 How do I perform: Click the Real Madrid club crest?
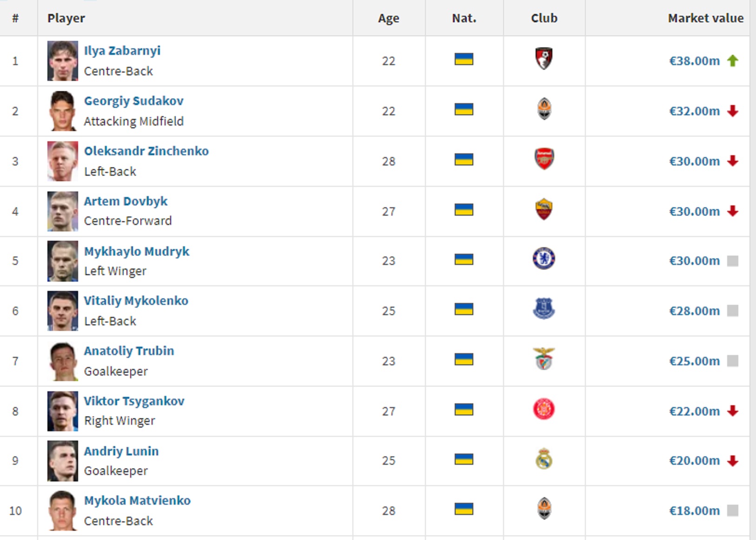click(x=544, y=460)
